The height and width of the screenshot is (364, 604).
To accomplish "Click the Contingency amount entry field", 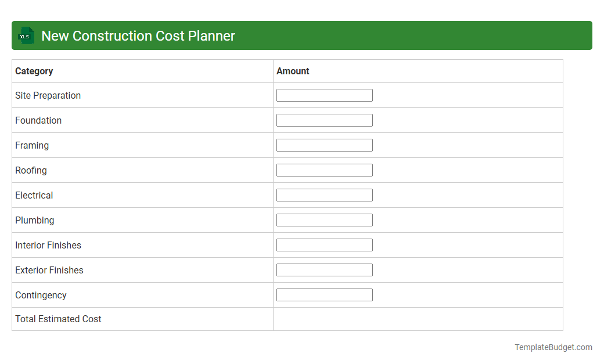I will (x=325, y=294).
